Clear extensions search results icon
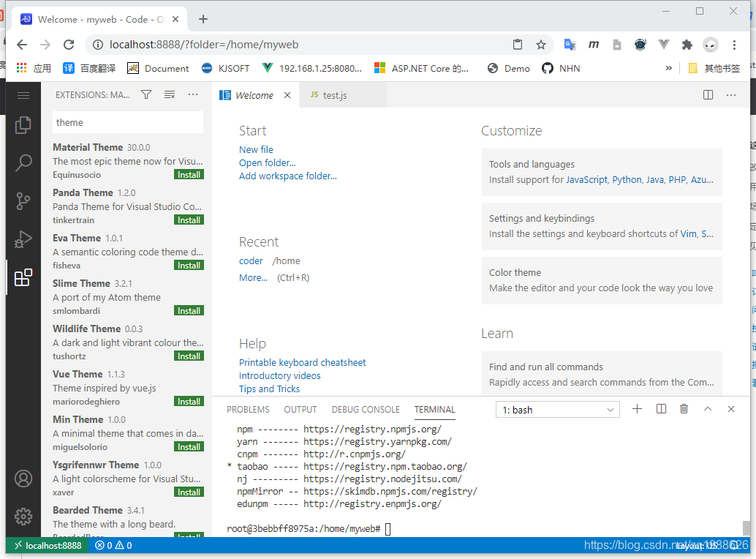 point(170,94)
